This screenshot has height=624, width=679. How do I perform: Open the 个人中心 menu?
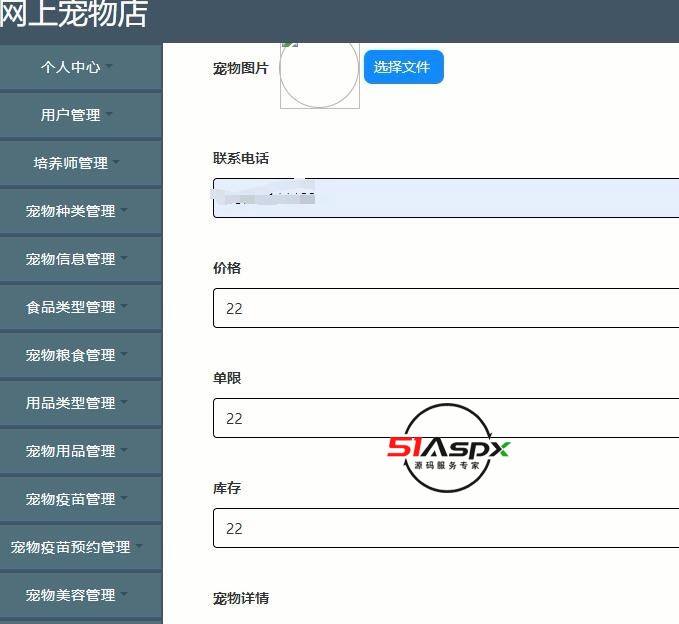coord(81,67)
